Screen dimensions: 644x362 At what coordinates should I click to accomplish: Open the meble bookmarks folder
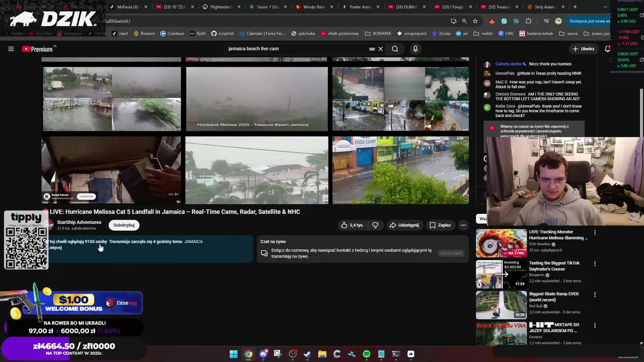pyautogui.click(x=483, y=34)
